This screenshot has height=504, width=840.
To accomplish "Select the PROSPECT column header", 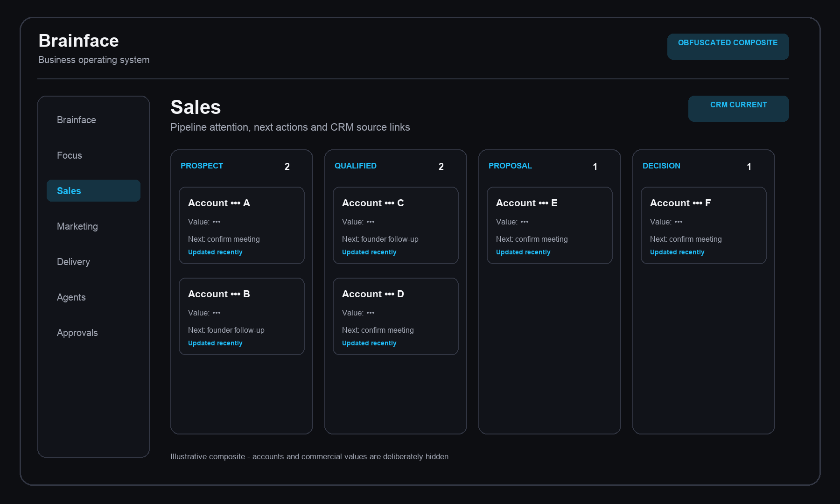I will (202, 166).
